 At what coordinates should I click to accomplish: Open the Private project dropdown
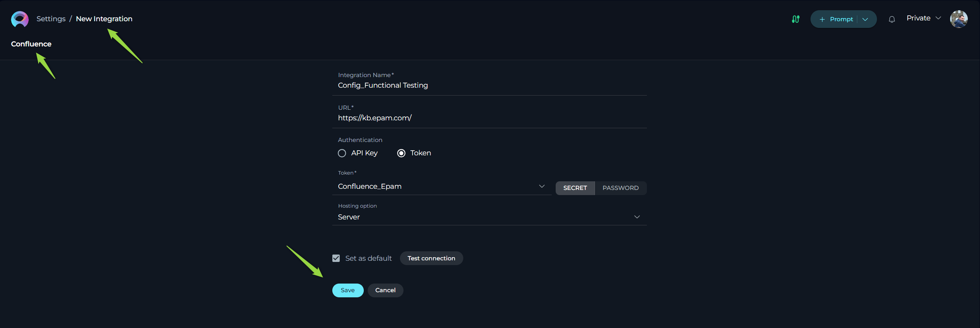click(x=924, y=18)
